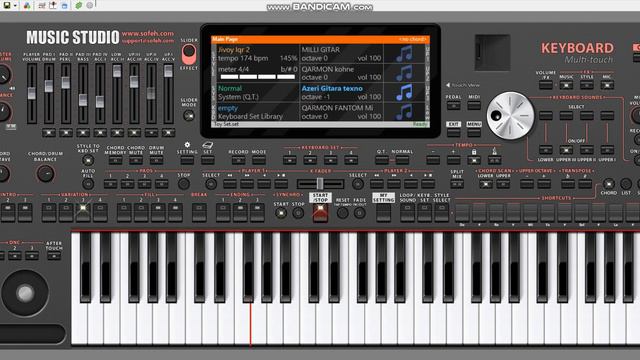This screenshot has height=360, width=640.
Task: Toggle the SLIDER MODE button
Action: 189,116
